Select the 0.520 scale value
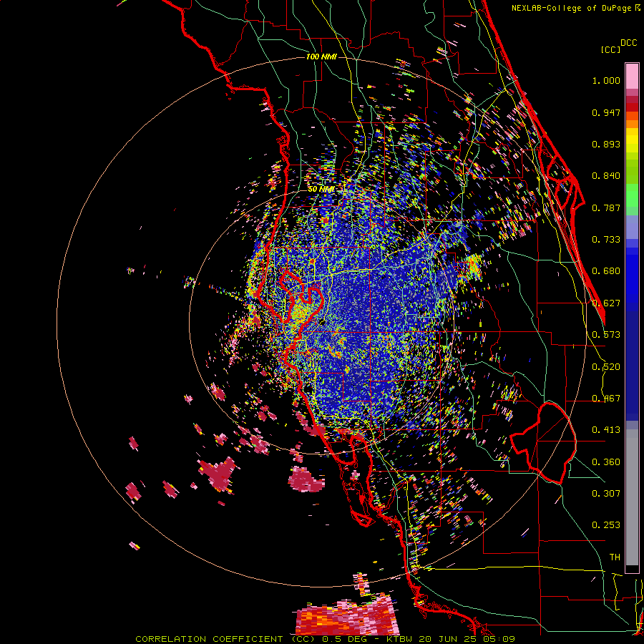 [606, 367]
